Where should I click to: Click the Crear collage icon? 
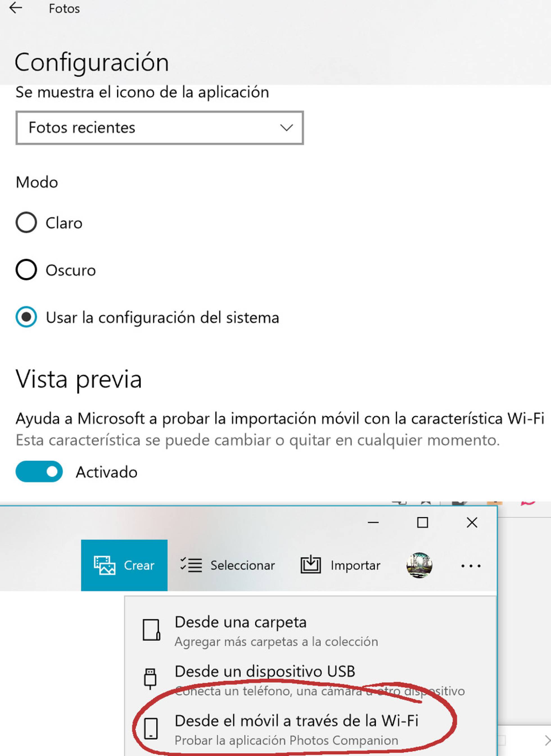pyautogui.click(x=104, y=565)
